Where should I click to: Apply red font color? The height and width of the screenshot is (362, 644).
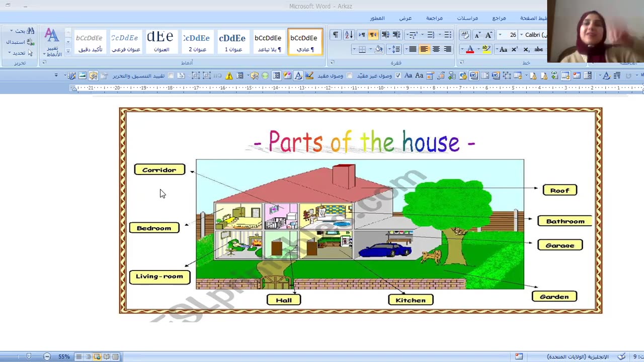(470, 49)
